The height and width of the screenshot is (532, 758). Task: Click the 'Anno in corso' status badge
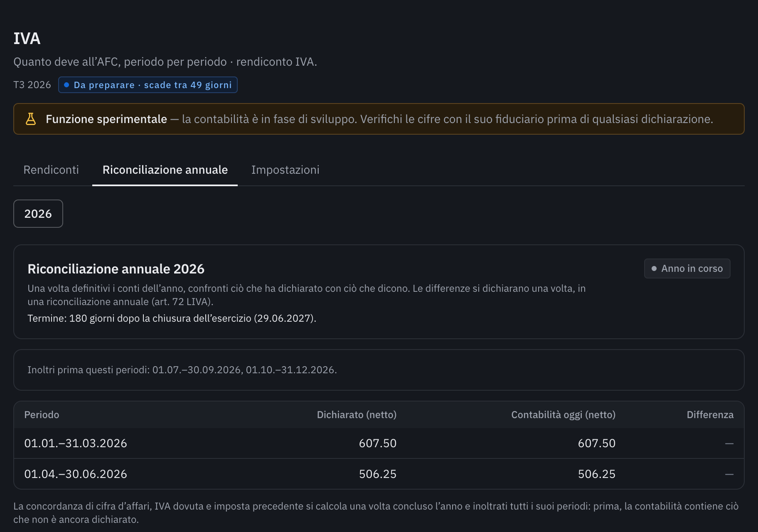tap(687, 268)
